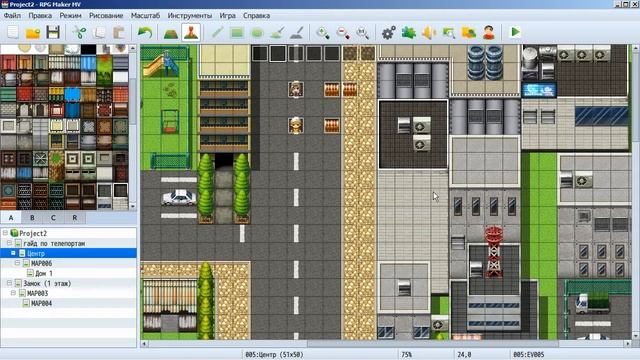
Task: Collapse the MAP003 tree node
Action: [13, 293]
